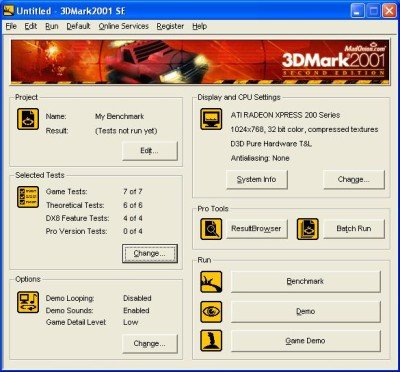This screenshot has width=400, height=372.
Task: Click the 3DMark2001 Second Edition banner
Action: coord(200,62)
